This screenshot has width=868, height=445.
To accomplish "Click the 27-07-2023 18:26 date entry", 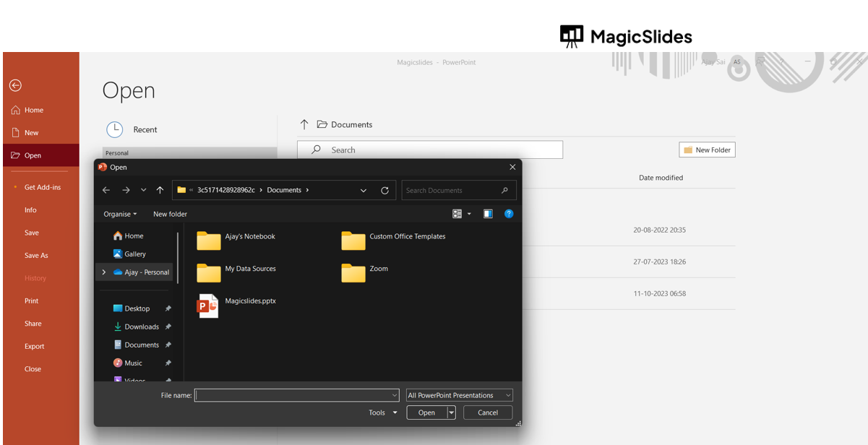I will click(x=660, y=262).
